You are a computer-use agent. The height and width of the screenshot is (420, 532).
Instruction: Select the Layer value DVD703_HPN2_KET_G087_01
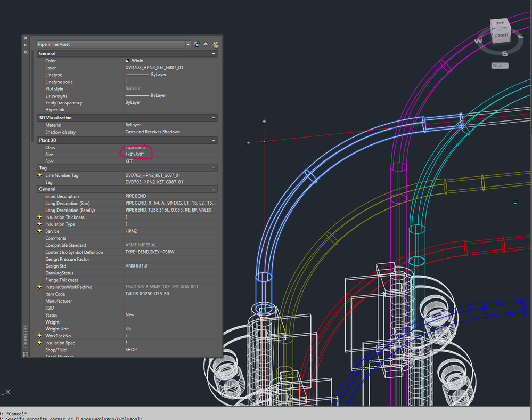[x=154, y=68]
